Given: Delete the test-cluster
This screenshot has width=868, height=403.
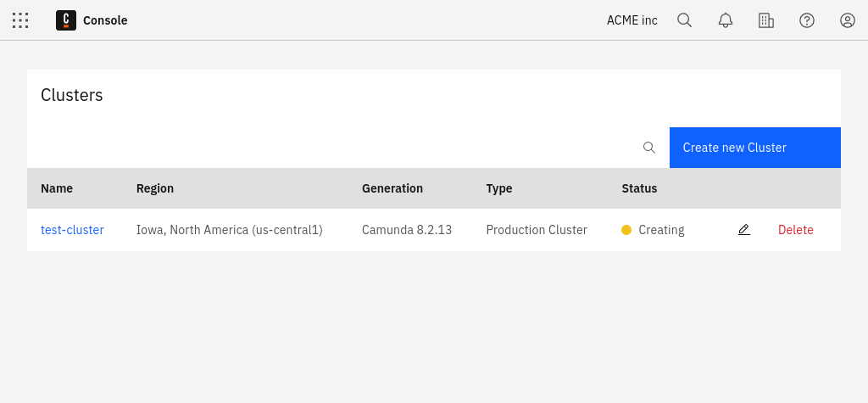Looking at the screenshot, I should [x=795, y=229].
